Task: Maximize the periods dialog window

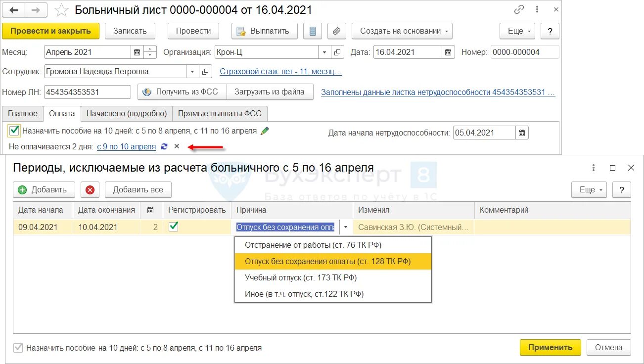Action: (612, 168)
